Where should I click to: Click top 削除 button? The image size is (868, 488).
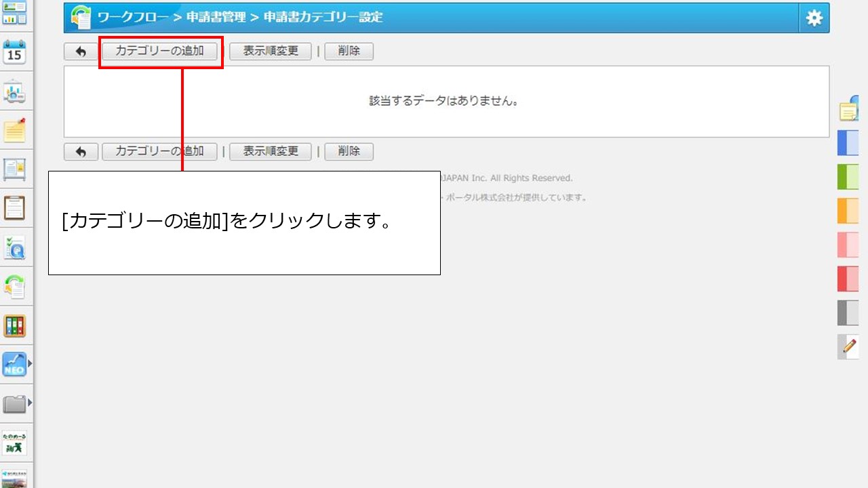[349, 52]
